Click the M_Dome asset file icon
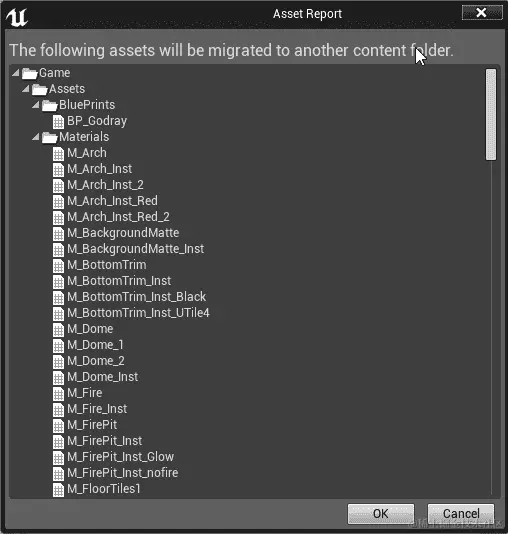The height and width of the screenshot is (534, 508). [58, 329]
